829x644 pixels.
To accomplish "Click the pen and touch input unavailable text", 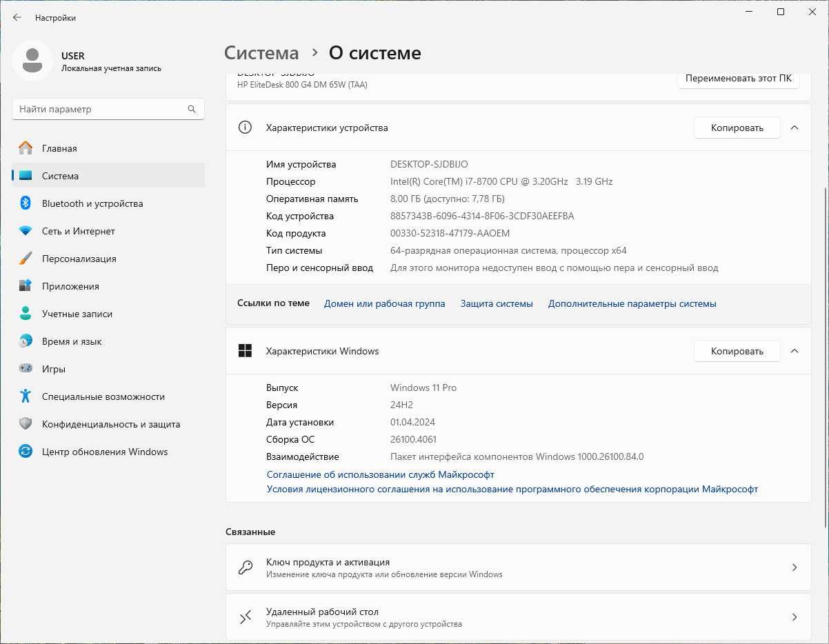I will point(554,268).
